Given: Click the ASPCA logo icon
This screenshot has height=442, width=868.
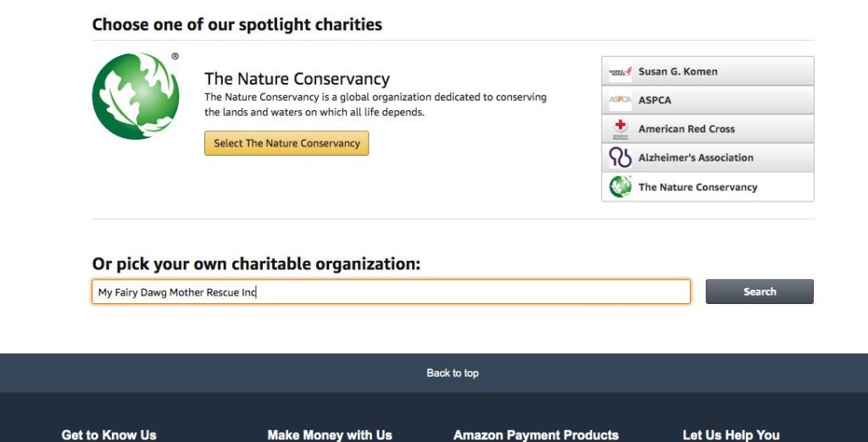Looking at the screenshot, I should [x=620, y=100].
